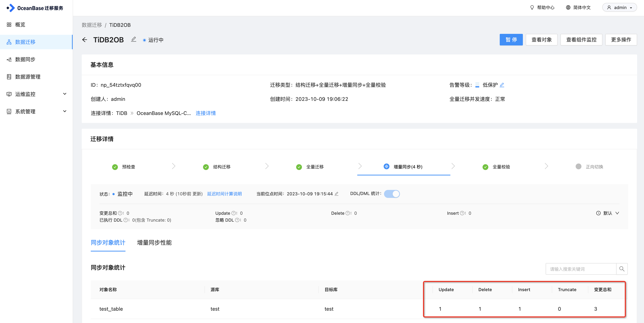Viewport: 644px width, 323px height.
Task: Click the 运维监控 monitor icon
Action: point(9,94)
